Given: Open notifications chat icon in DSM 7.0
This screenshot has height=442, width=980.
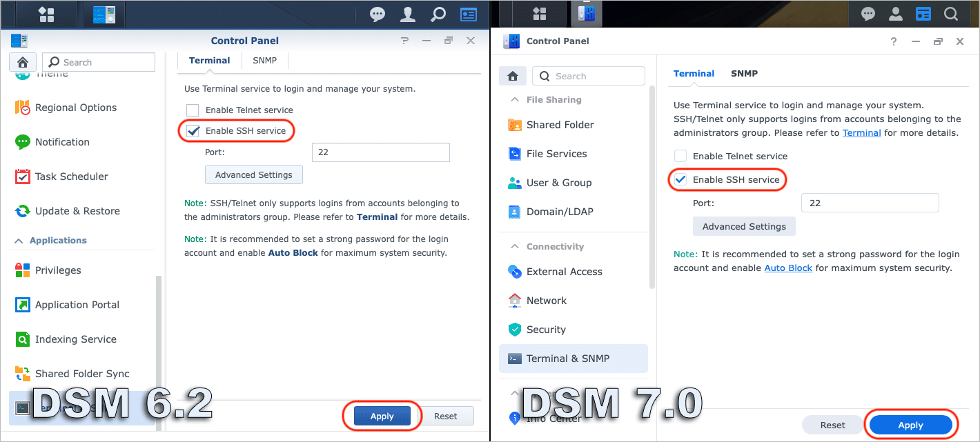Looking at the screenshot, I should point(868,14).
